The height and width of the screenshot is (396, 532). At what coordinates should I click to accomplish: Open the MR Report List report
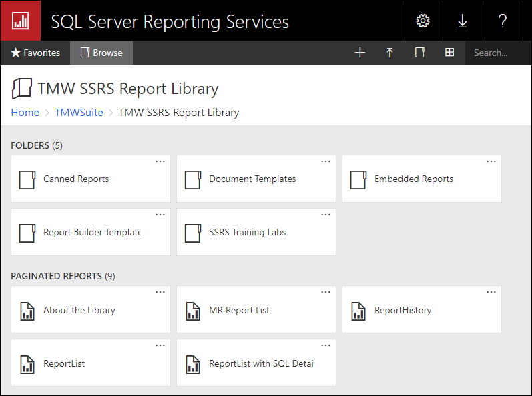pyautogui.click(x=239, y=310)
